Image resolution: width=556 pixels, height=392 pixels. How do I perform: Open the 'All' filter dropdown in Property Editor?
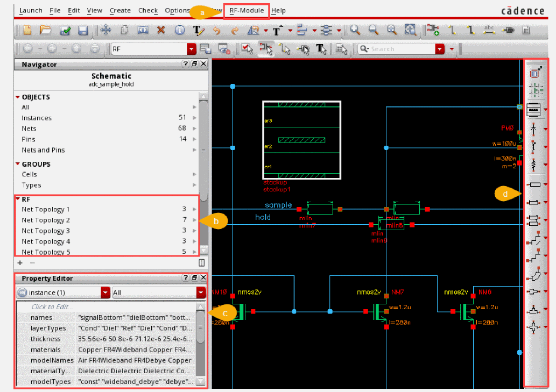tap(201, 293)
